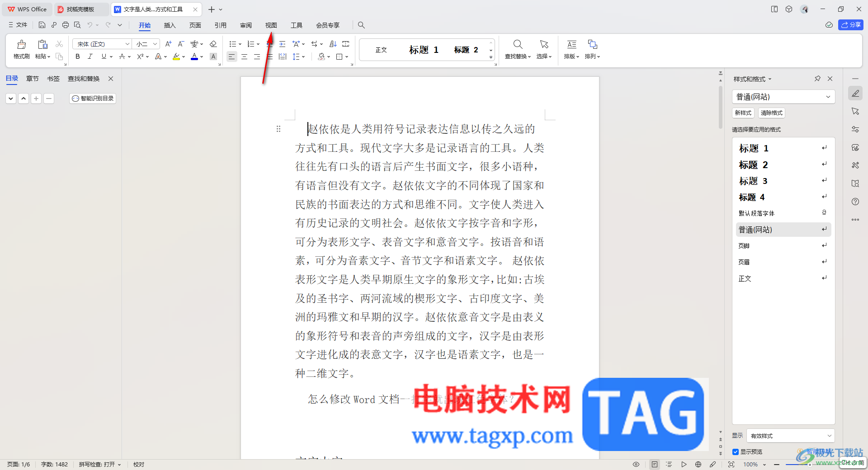The height and width of the screenshot is (470, 868).
Task: Open the 找稻壳模板 tab
Action: [x=80, y=9]
